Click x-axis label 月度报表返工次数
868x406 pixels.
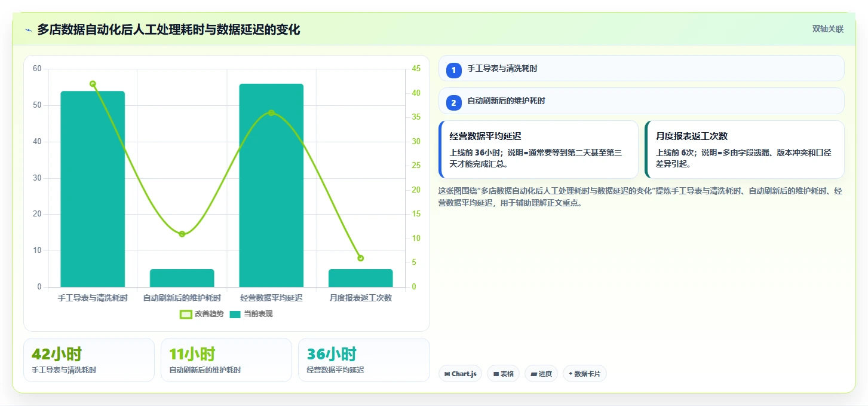[x=361, y=298]
